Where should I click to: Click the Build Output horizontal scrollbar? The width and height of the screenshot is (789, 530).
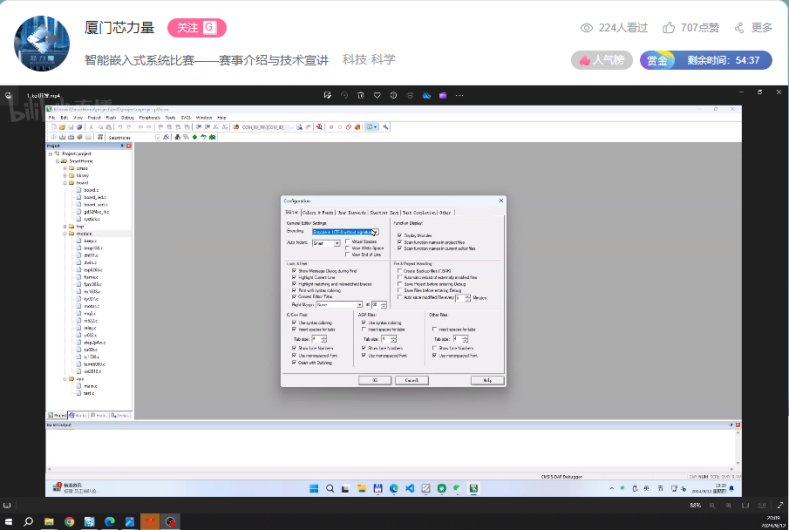pos(391,469)
